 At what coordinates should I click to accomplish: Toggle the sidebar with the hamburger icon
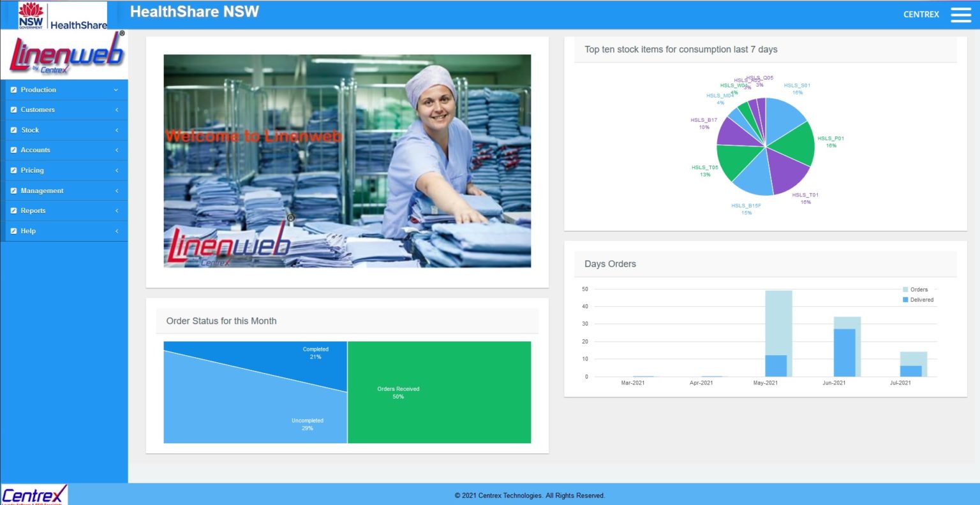coord(960,14)
